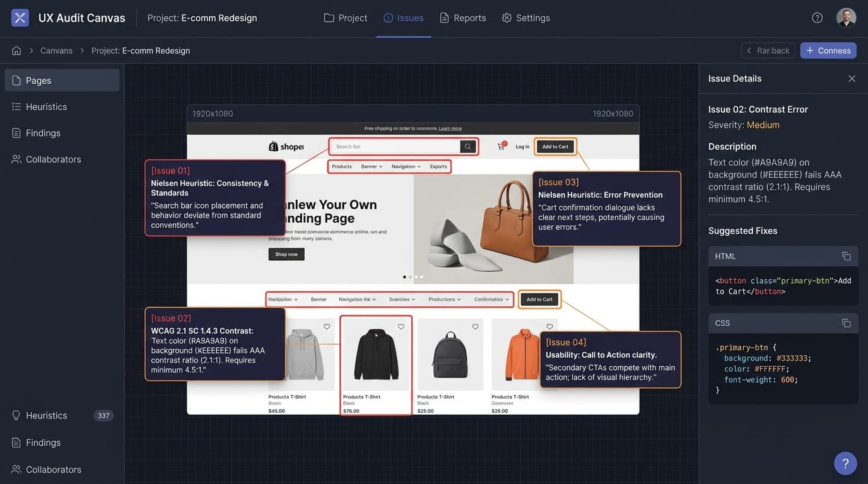Click the Learn more link in banner
This screenshot has height=484, width=868.
[x=450, y=129]
